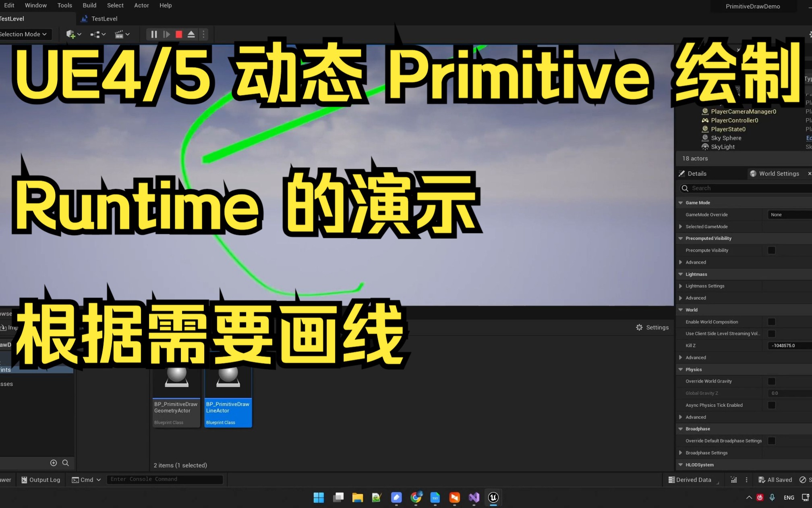The height and width of the screenshot is (508, 812).
Task: Open the Help menu
Action: pos(166,5)
